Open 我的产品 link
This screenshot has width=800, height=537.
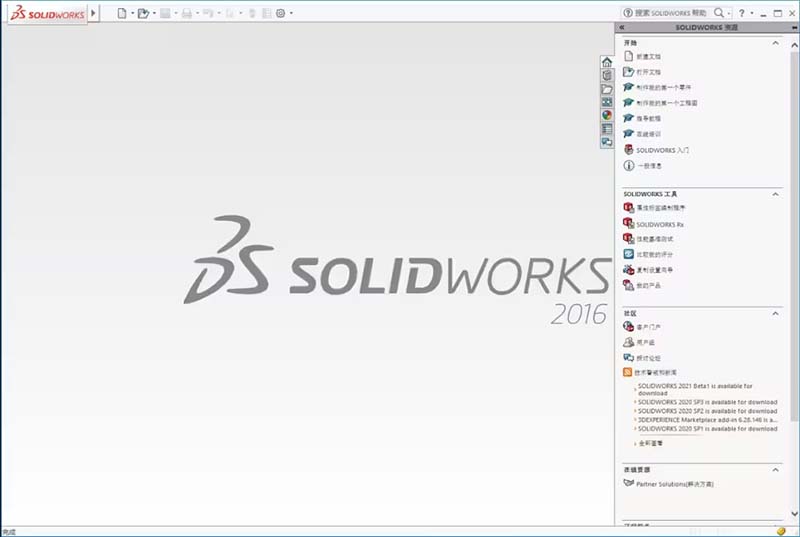point(648,286)
